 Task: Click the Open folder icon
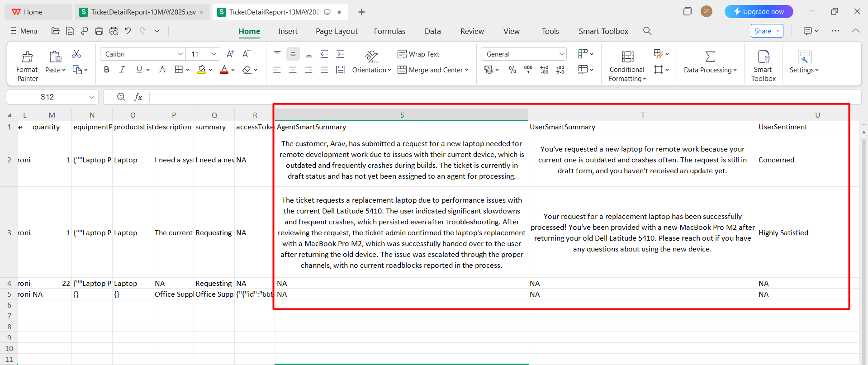(56, 31)
